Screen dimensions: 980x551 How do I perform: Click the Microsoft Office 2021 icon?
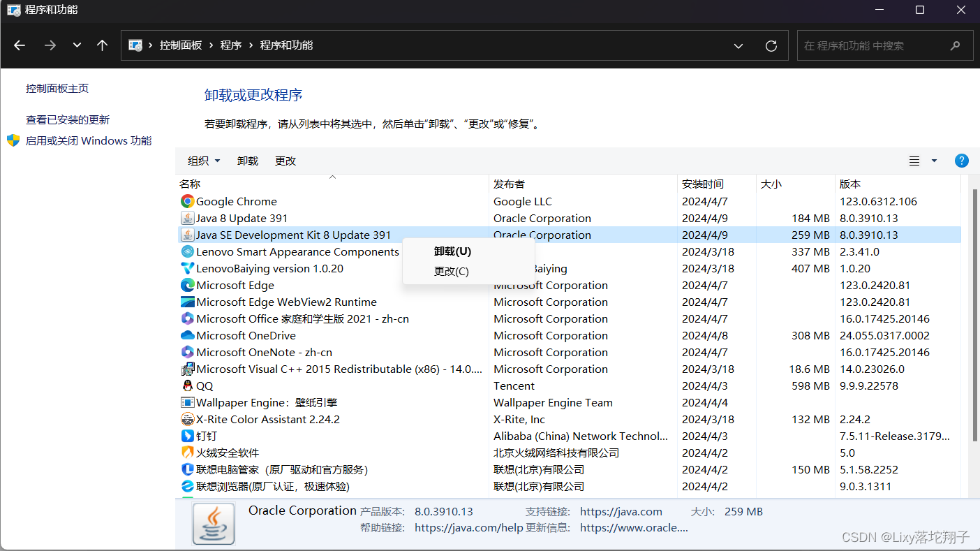click(187, 318)
